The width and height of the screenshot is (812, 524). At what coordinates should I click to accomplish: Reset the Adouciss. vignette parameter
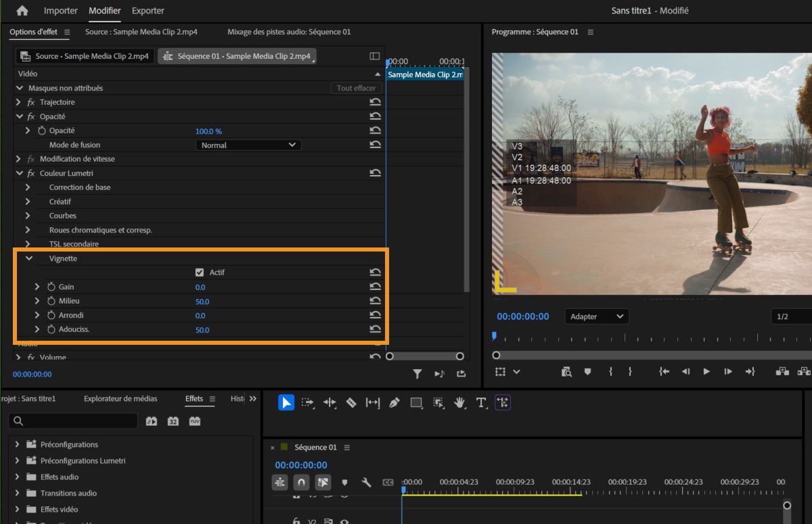tap(375, 329)
